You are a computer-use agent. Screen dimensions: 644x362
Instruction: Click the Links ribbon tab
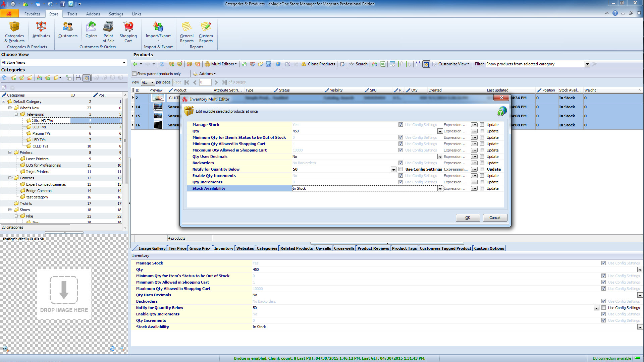click(137, 14)
